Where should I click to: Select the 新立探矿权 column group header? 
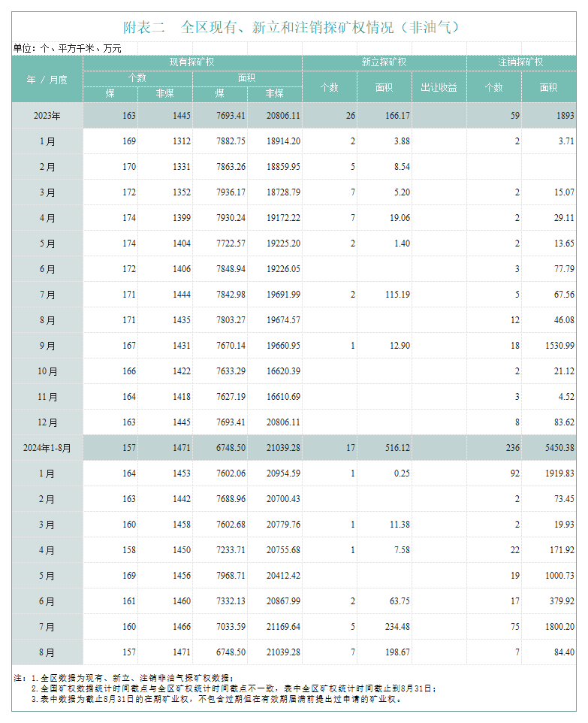pyautogui.click(x=384, y=62)
